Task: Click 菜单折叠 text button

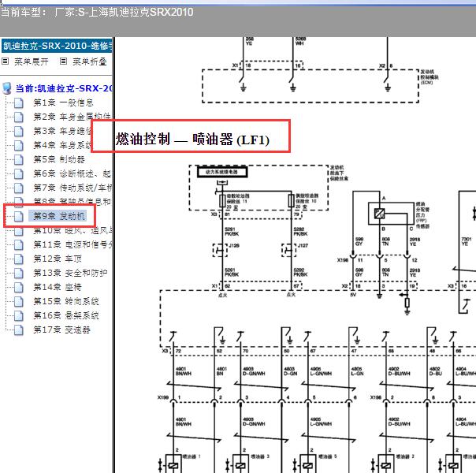Action: (90, 61)
